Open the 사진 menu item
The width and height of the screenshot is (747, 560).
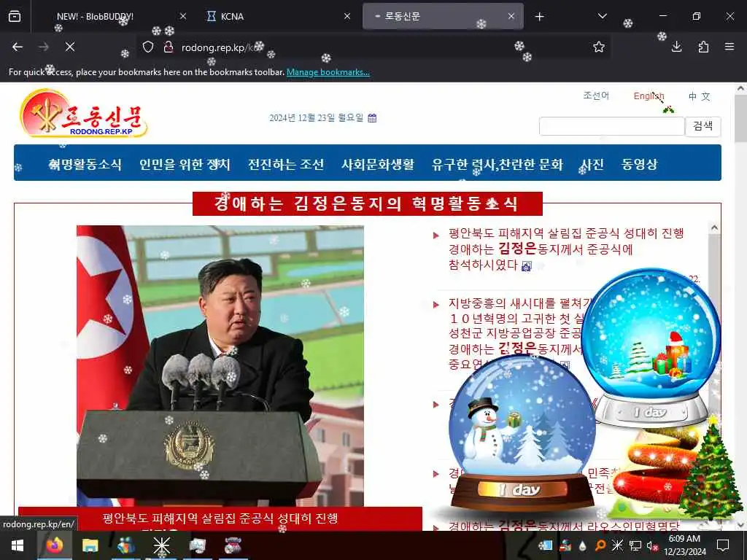coord(592,164)
